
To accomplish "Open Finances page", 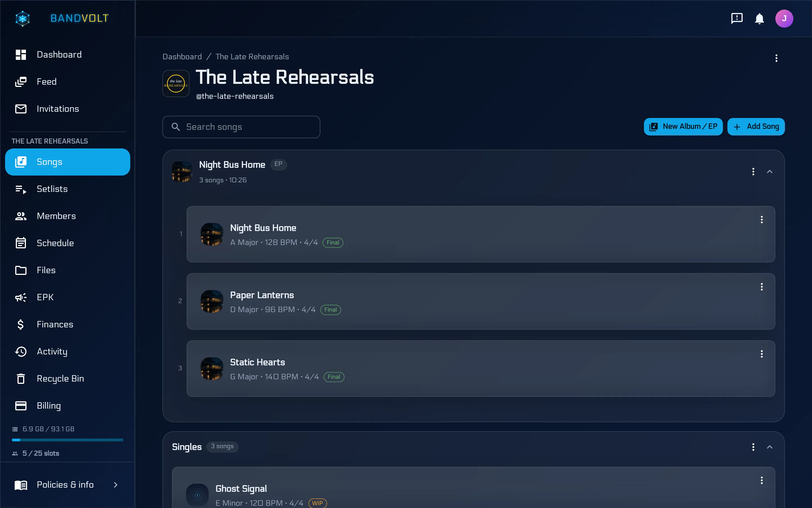I will click(67, 324).
